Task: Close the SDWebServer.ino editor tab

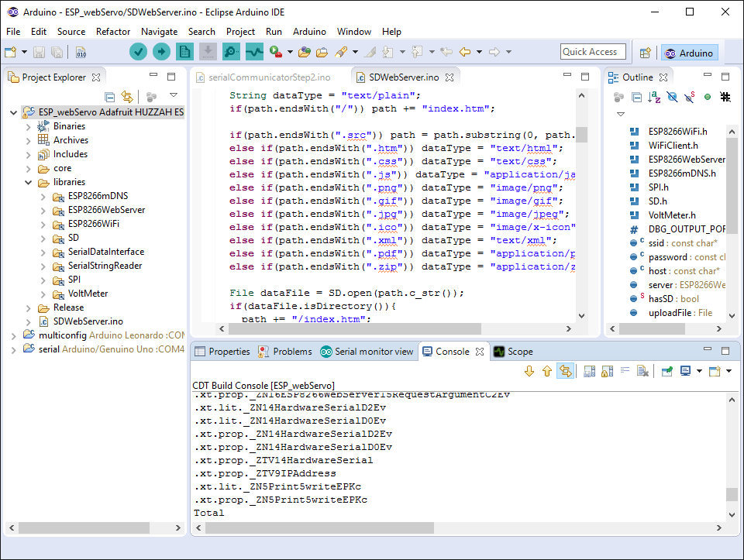Action: (x=449, y=77)
